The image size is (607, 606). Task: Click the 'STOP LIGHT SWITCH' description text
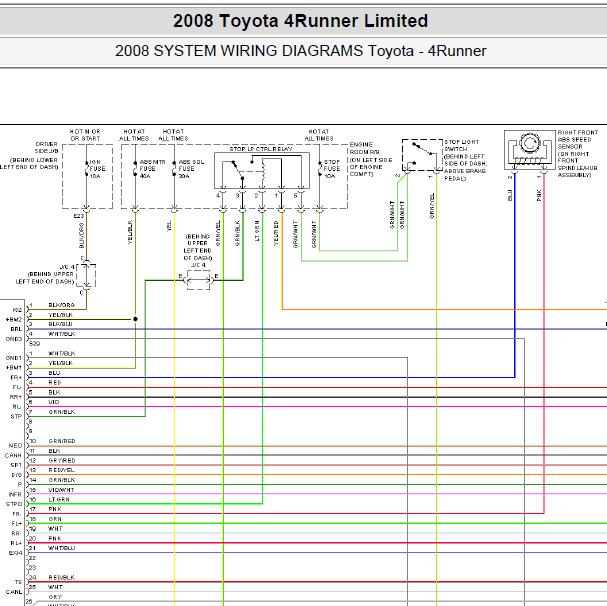465,160
